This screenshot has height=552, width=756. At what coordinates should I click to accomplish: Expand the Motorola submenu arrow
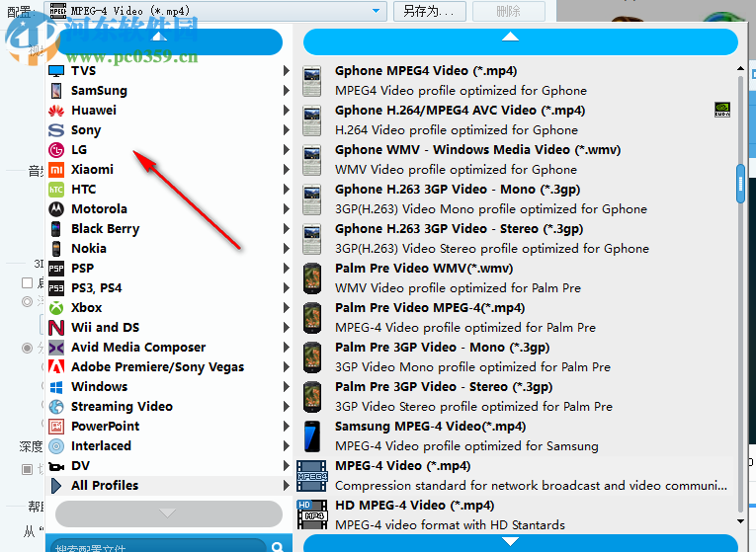(286, 209)
